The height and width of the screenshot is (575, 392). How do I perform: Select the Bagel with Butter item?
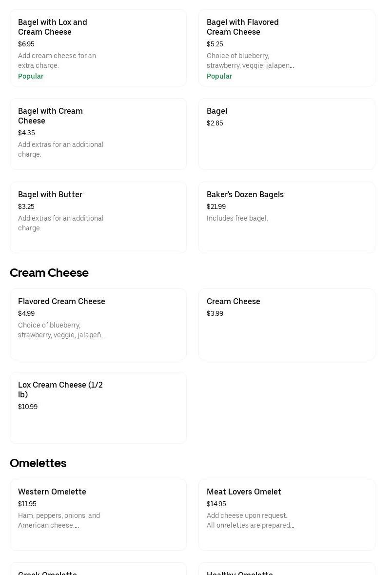click(x=98, y=217)
